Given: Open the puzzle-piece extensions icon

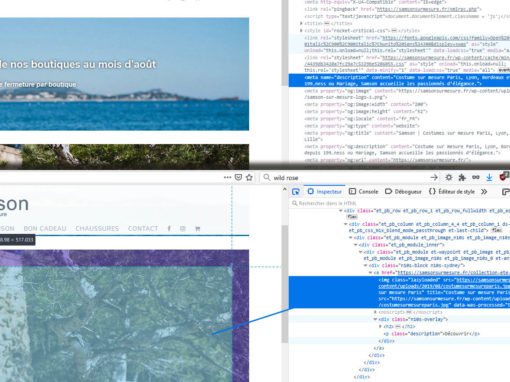Looking at the screenshot, I should tap(462, 177).
